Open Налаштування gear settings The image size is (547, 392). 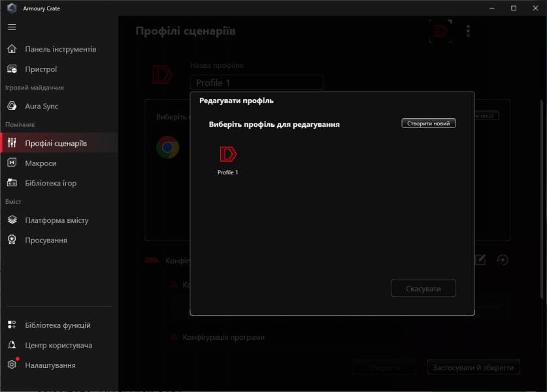[12, 365]
